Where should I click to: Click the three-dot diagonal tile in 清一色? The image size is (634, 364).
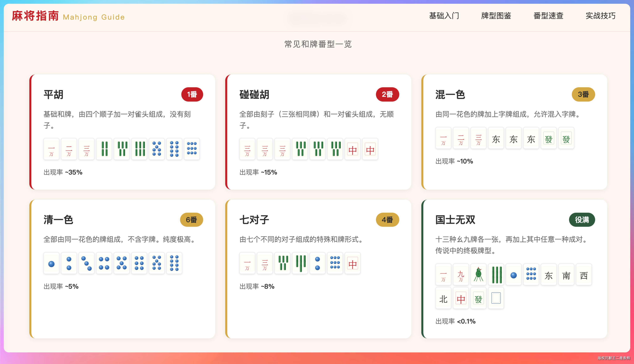click(86, 263)
